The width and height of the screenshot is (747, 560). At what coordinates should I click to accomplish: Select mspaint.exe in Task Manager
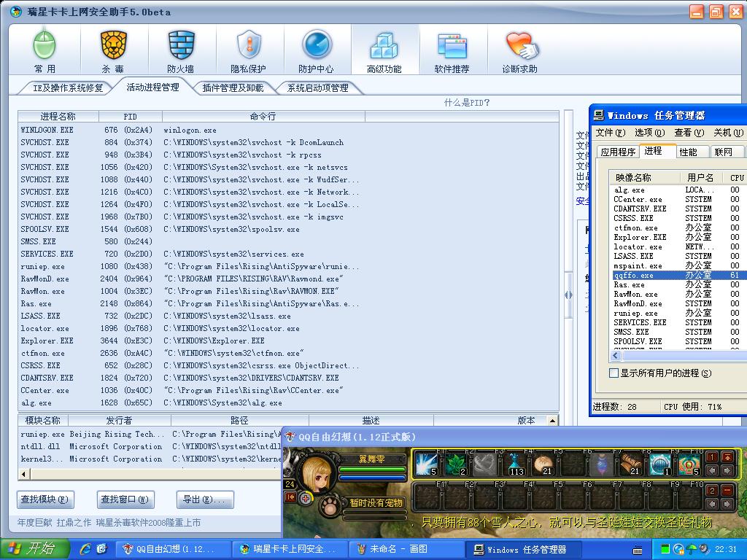[x=680, y=265]
